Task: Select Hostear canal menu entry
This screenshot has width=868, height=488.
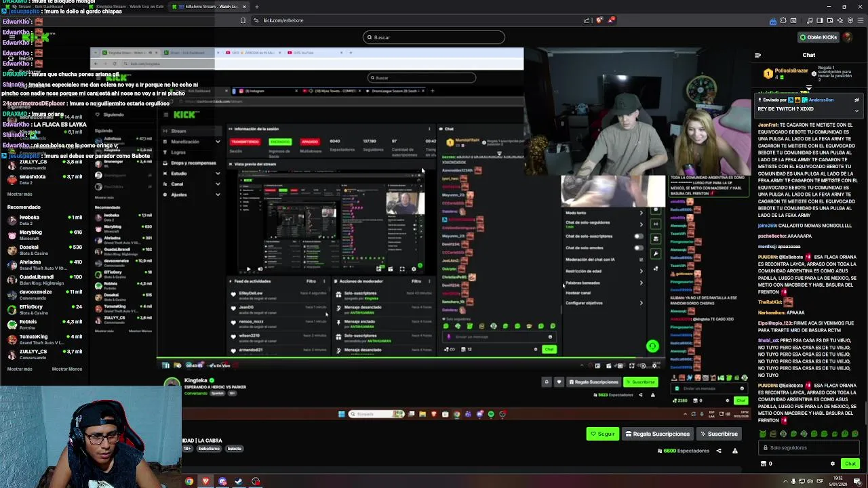Action: click(x=578, y=293)
